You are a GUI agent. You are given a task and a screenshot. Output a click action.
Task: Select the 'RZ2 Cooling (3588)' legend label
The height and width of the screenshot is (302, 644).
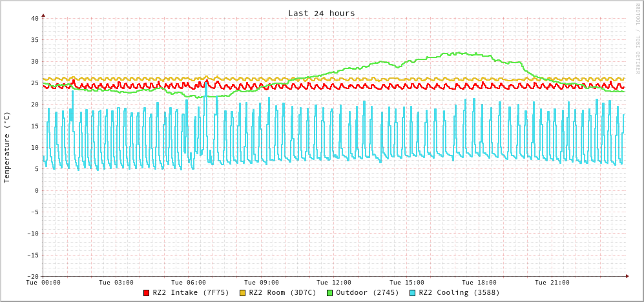pos(459,293)
